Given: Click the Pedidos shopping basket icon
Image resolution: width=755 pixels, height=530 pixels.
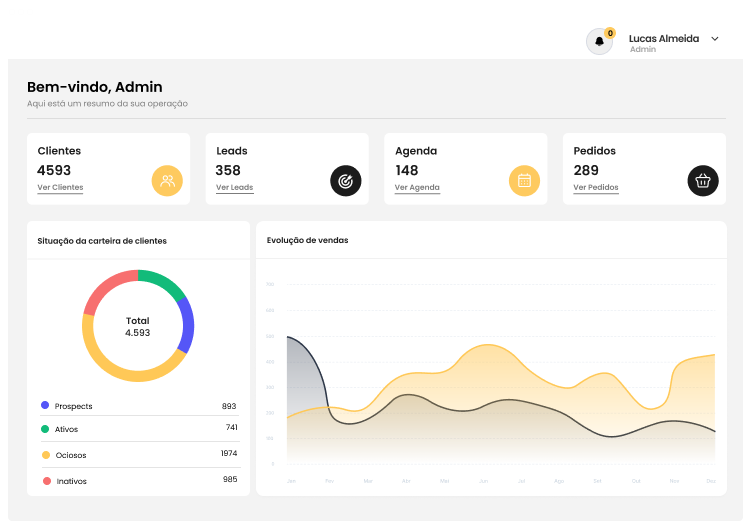Looking at the screenshot, I should (703, 181).
